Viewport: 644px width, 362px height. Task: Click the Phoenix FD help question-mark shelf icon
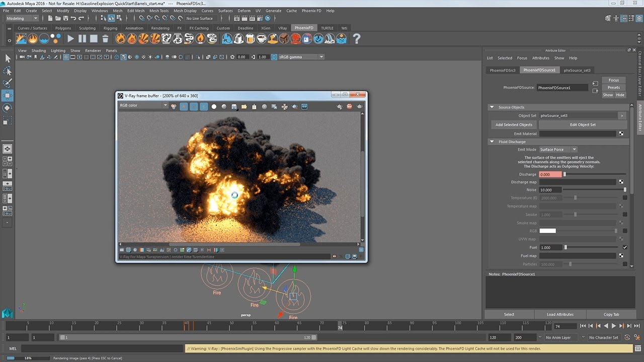point(356,38)
